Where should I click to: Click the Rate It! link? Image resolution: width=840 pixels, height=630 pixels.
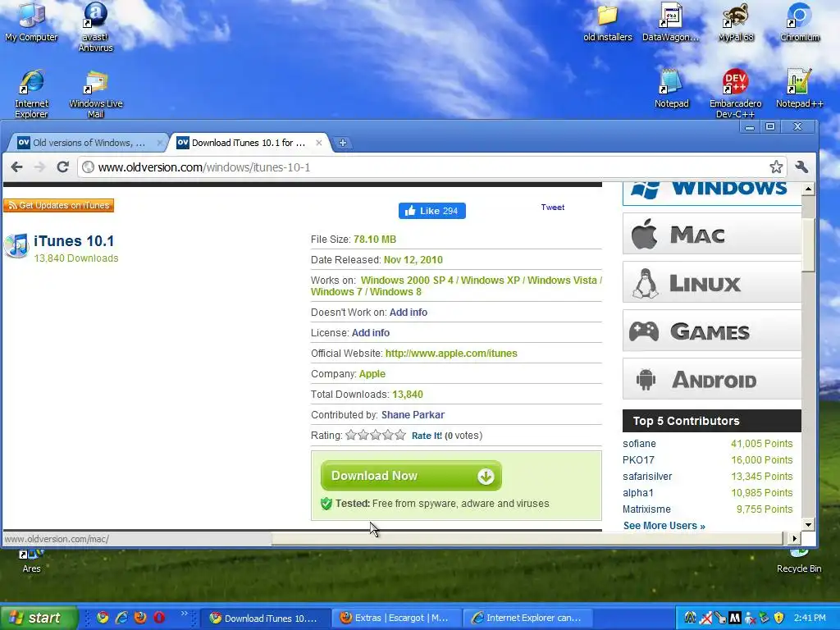point(427,436)
